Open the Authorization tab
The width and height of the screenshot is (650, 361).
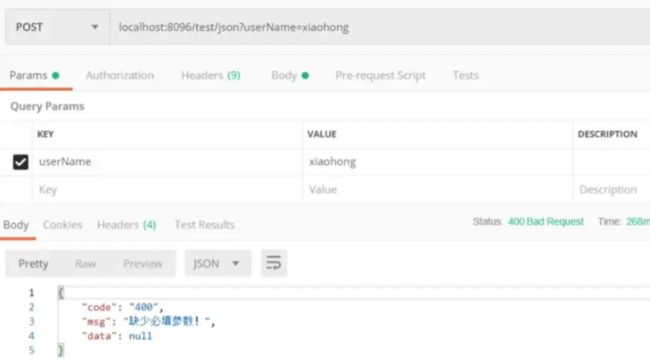point(120,75)
